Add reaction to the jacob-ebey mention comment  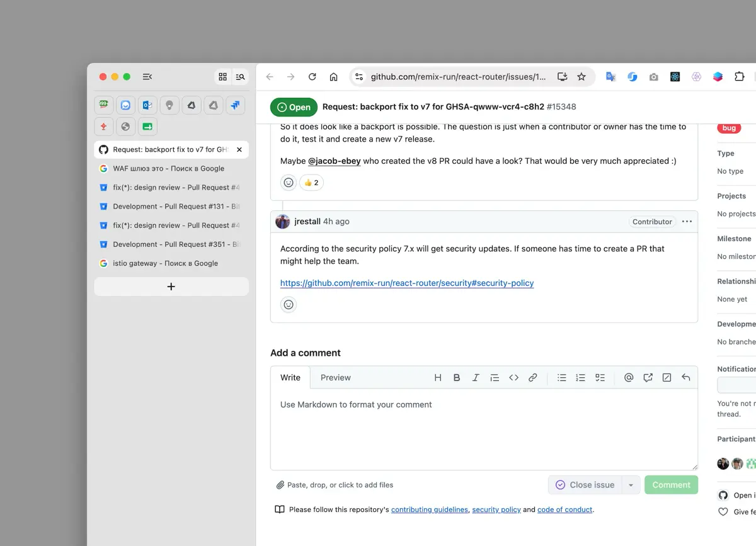pos(289,183)
